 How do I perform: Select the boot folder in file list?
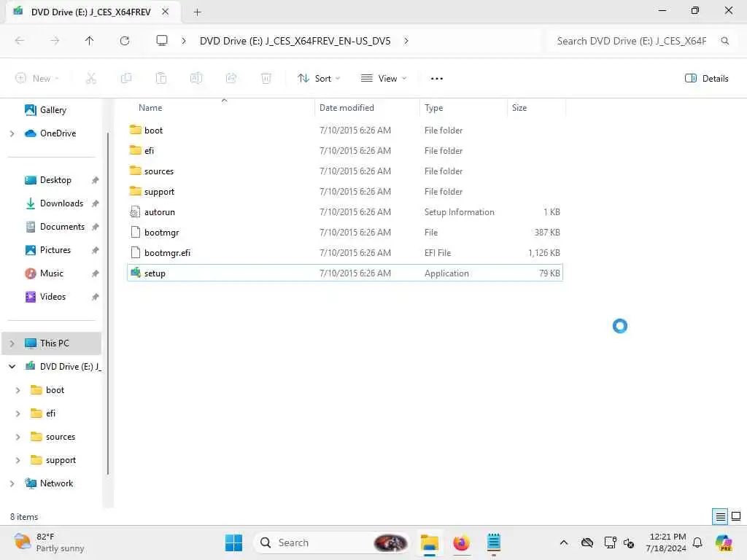pyautogui.click(x=345, y=130)
